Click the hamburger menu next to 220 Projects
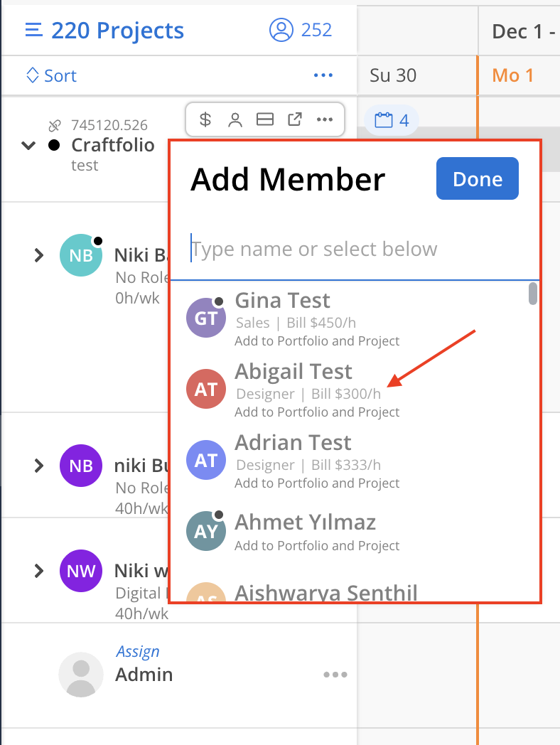 [33, 31]
